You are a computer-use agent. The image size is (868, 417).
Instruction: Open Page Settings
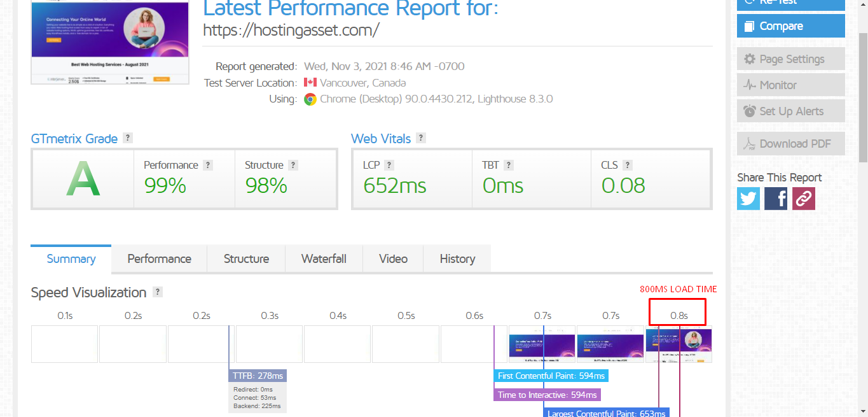point(791,59)
